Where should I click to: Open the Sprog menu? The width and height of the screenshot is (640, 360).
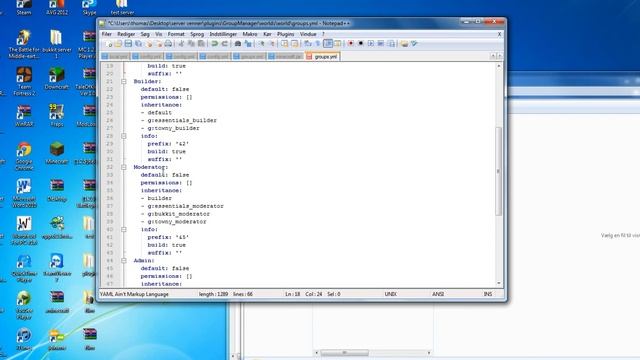pos(197,34)
